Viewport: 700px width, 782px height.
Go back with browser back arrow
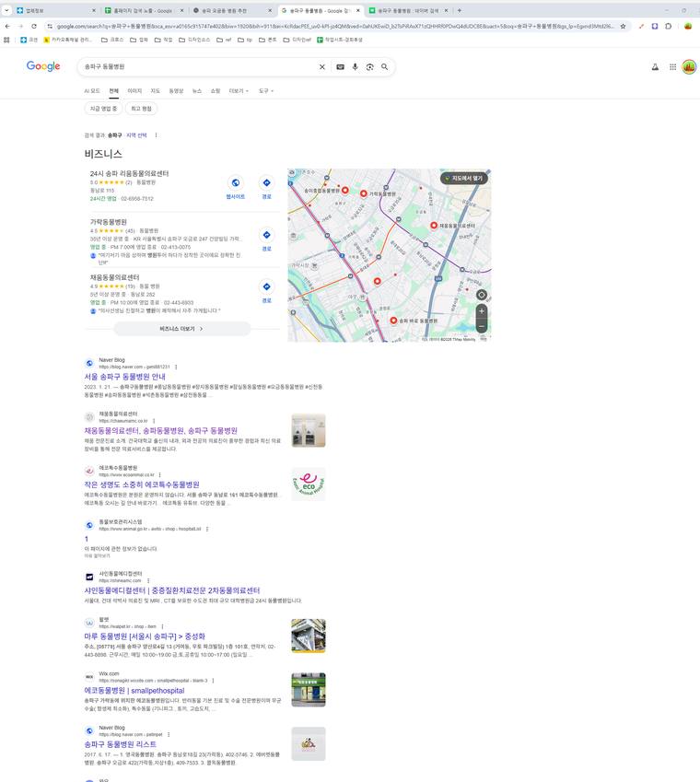[x=7, y=26]
